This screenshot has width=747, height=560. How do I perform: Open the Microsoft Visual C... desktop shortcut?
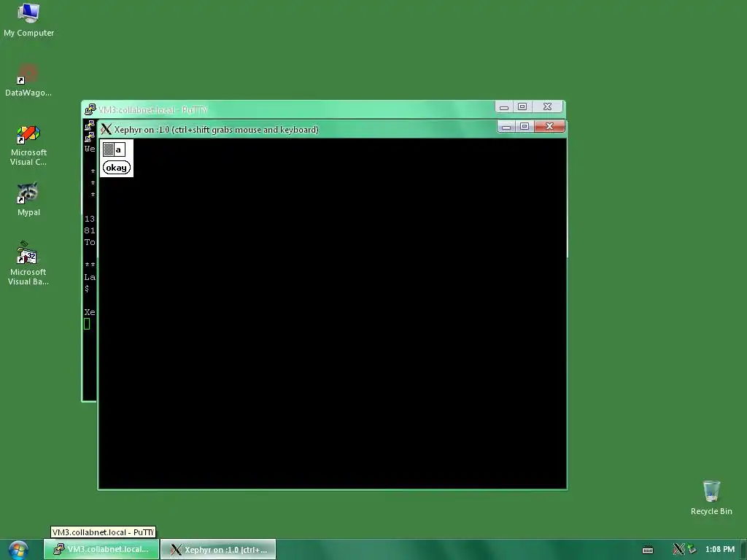point(28,145)
